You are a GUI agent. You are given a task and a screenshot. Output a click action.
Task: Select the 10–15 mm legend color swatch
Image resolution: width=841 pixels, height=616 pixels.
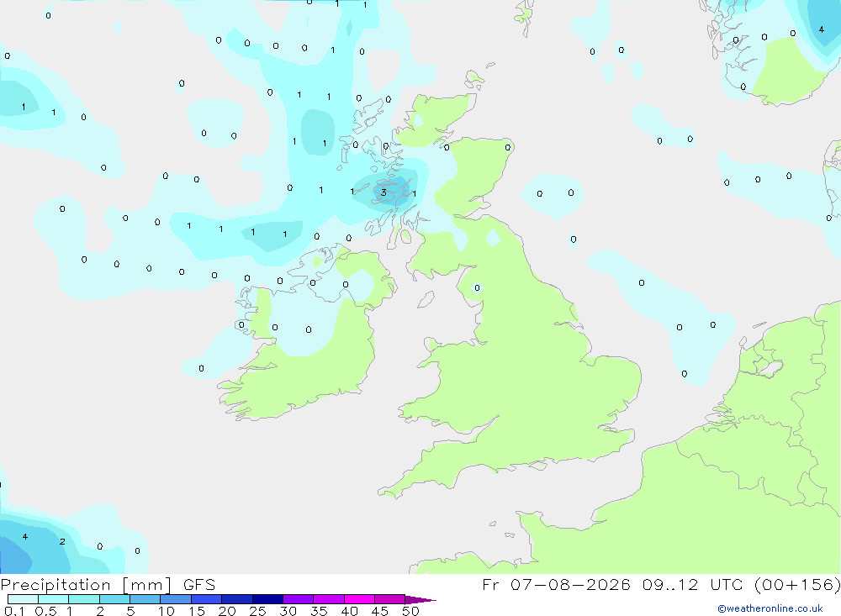point(176,599)
